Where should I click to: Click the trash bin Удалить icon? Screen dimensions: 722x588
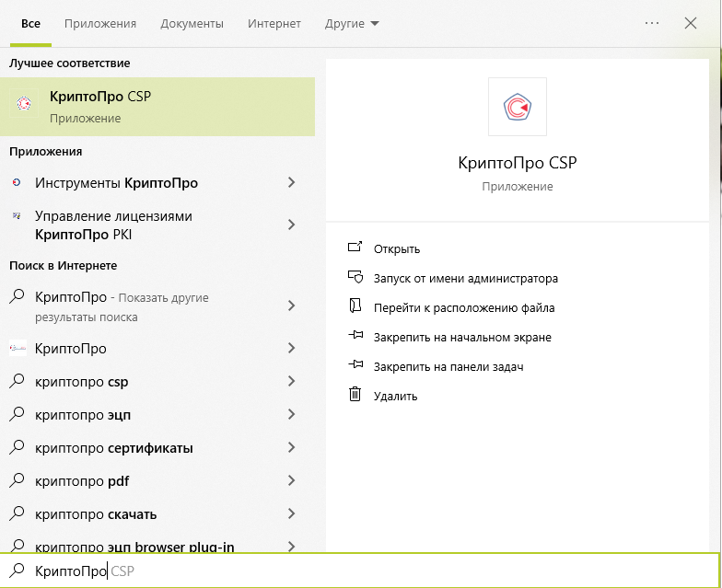pyautogui.click(x=355, y=394)
